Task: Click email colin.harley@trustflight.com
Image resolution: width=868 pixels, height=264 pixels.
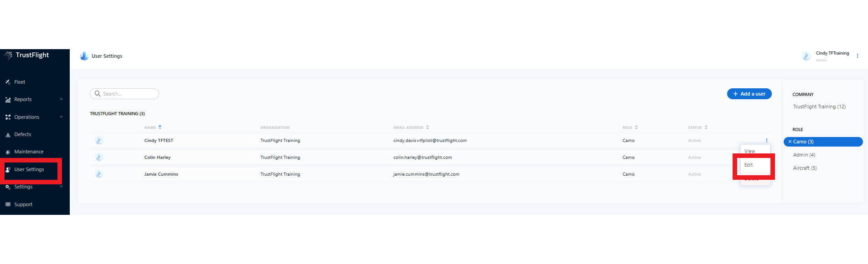Action: pos(423,157)
